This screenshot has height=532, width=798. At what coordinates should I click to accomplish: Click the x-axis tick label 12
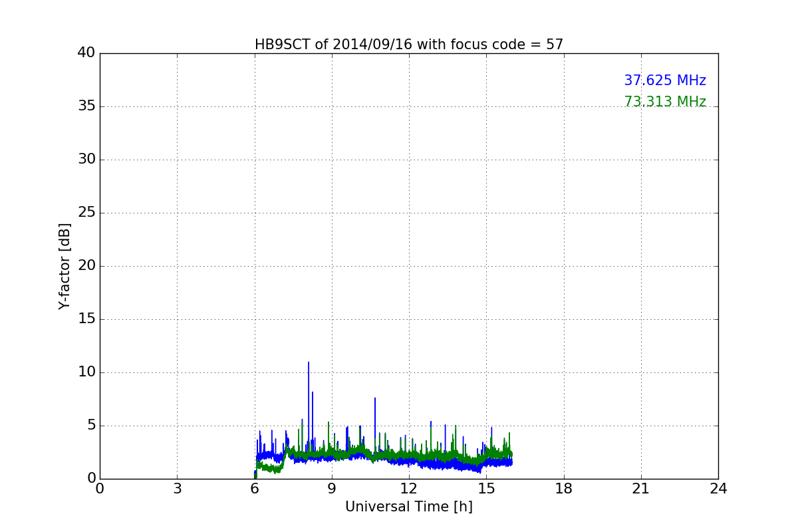[409, 489]
